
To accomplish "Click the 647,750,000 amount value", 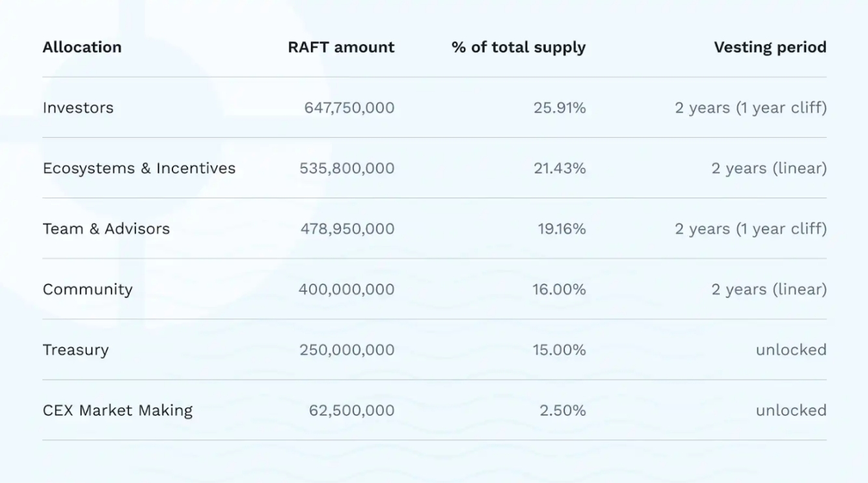I will [x=349, y=107].
